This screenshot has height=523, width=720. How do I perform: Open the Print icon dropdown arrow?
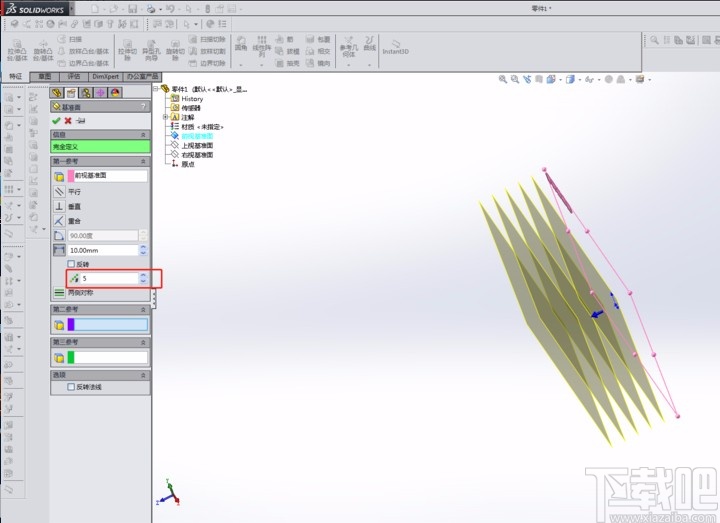tap(160, 9)
